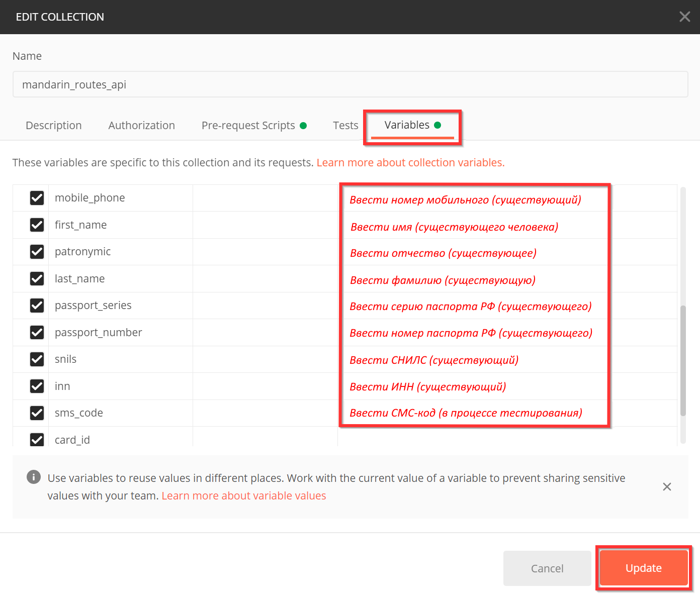
Task: Uncheck the mobile_phone variable checkbox
Action: coord(37,198)
